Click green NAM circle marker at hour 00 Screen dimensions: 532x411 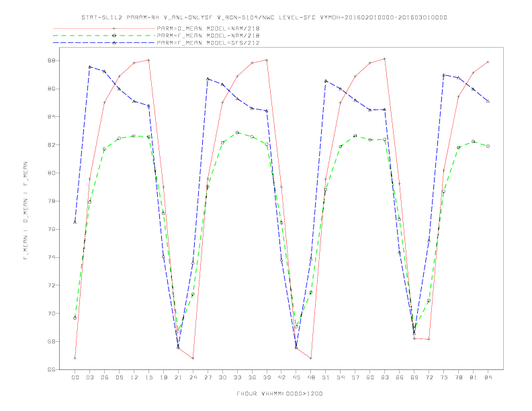click(x=75, y=318)
